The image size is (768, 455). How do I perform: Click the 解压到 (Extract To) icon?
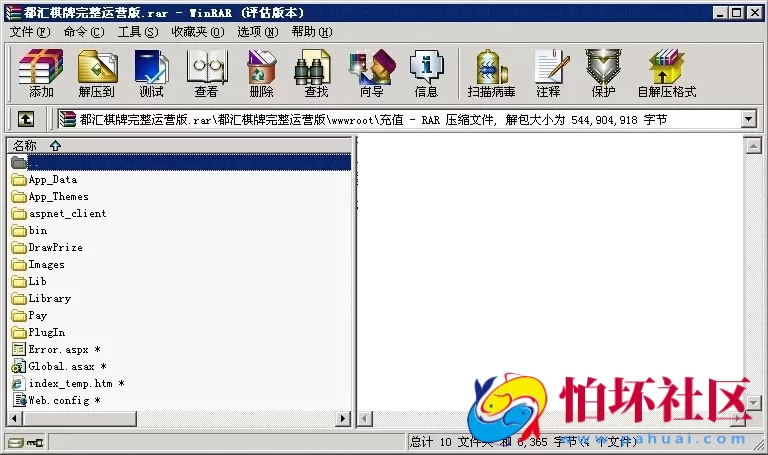click(x=96, y=73)
